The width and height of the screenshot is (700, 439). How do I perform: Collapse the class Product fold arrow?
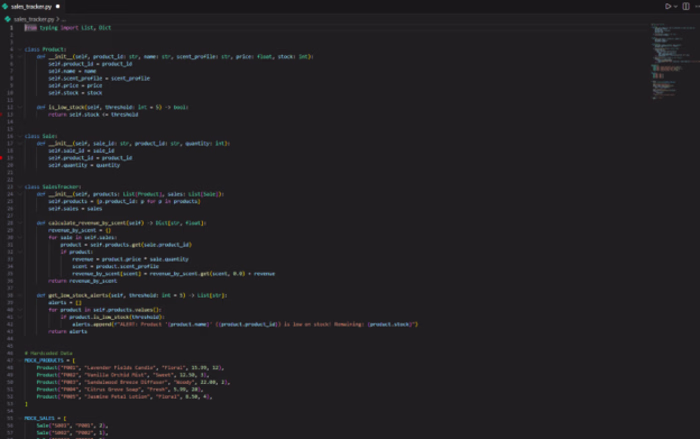pyautogui.click(x=20, y=49)
